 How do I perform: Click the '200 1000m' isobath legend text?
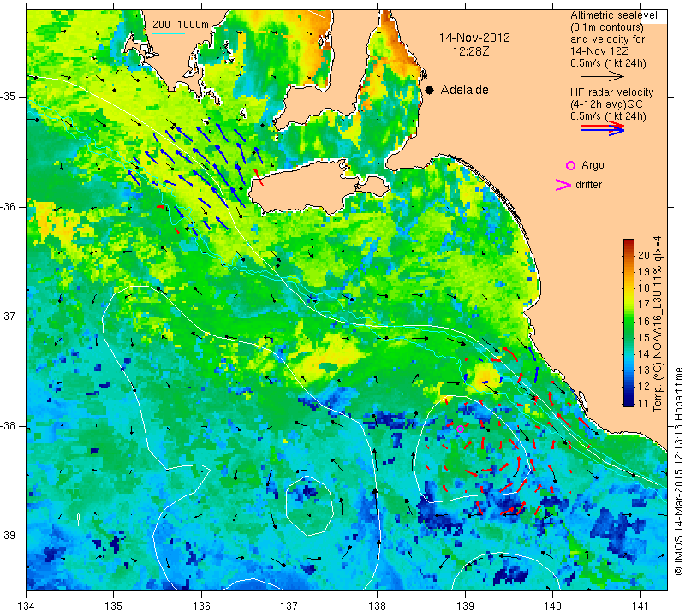click(x=181, y=25)
